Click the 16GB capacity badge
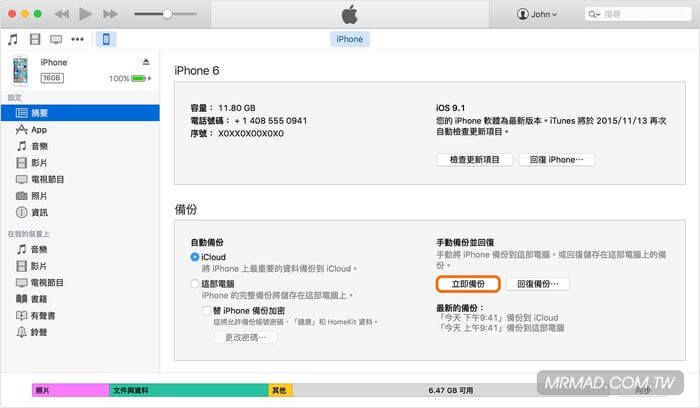 (x=52, y=78)
